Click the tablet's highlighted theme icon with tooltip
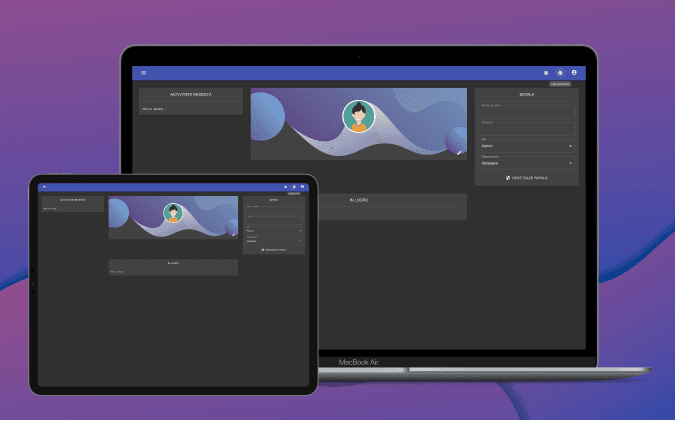 coord(294,187)
